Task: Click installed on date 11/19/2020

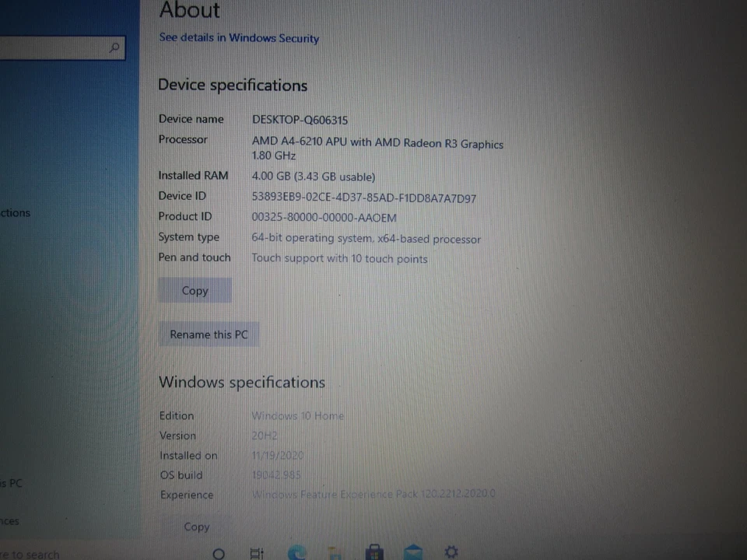Action: coord(277,455)
